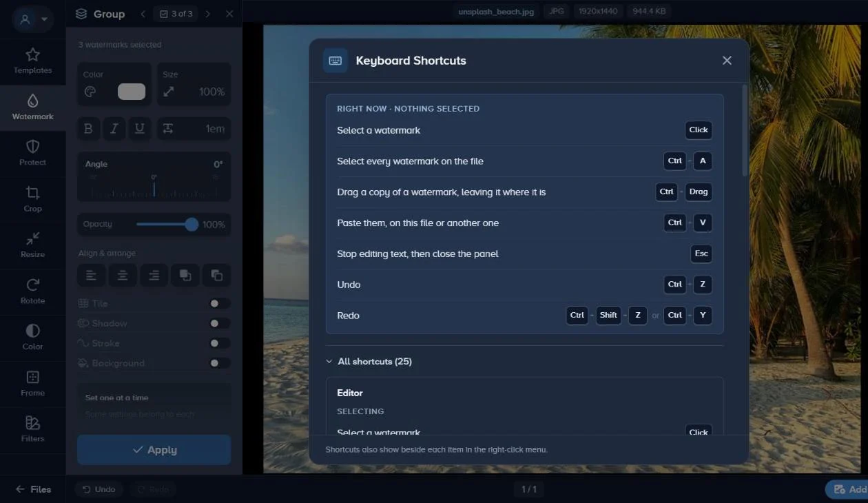Click the 3 of 3 selection counter

pyautogui.click(x=176, y=14)
